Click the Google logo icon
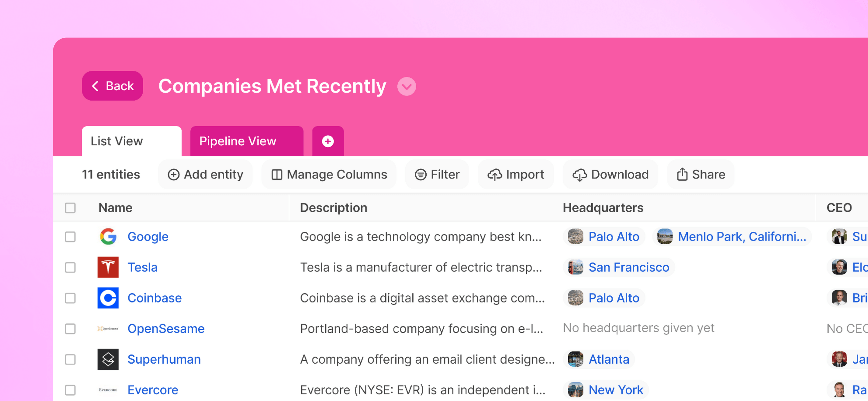This screenshot has height=401, width=868. (108, 236)
